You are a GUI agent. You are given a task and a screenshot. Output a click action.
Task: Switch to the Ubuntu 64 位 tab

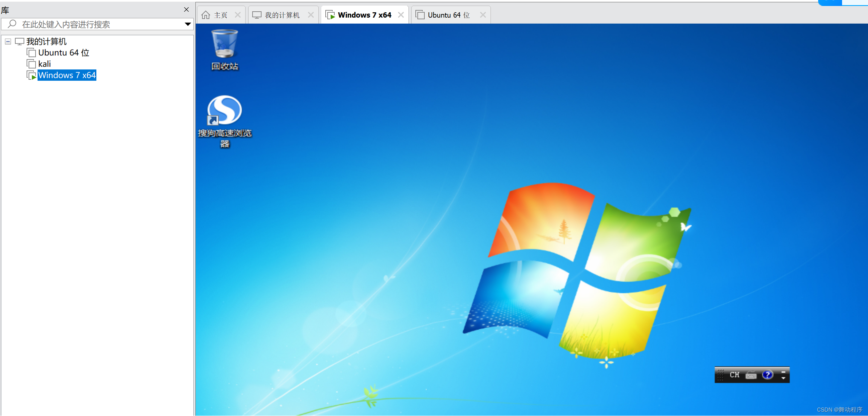(x=448, y=15)
